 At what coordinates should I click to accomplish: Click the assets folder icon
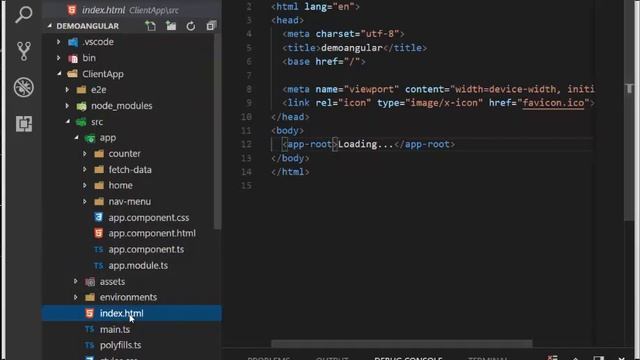point(90,282)
